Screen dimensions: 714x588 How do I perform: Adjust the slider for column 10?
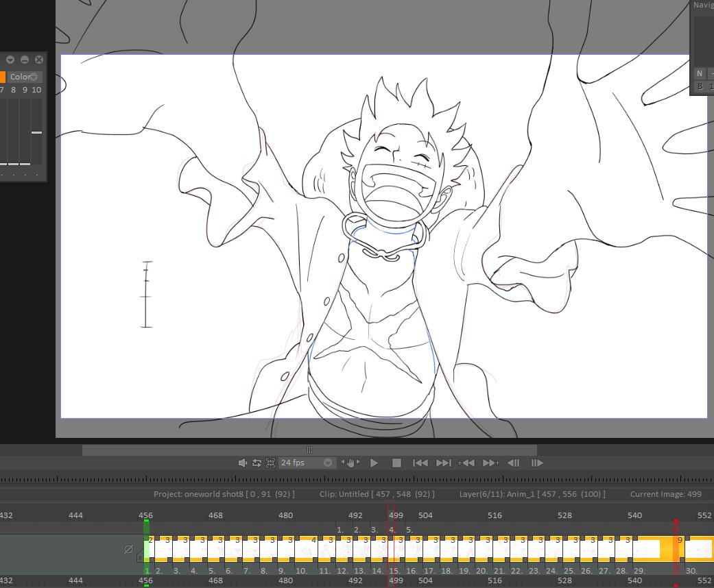(x=36, y=132)
